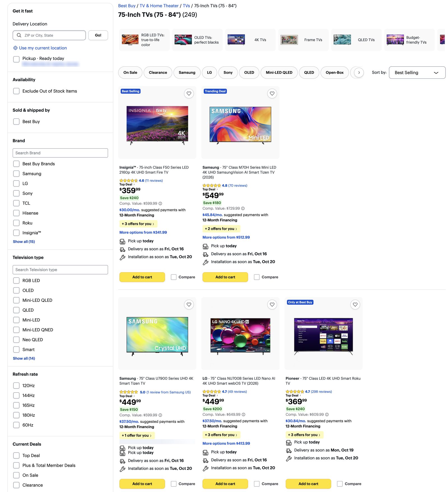Expand Show all (14) television types
Viewport: 448px width, 492px height.
[x=24, y=358]
